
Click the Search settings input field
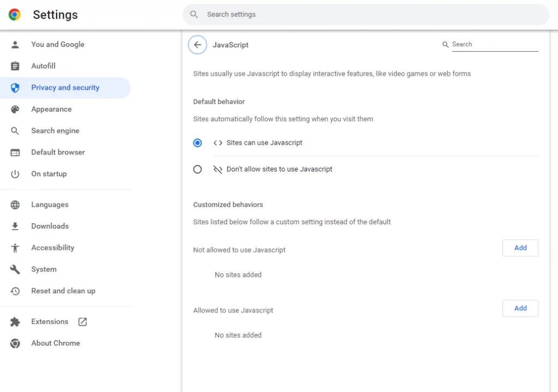click(x=366, y=14)
